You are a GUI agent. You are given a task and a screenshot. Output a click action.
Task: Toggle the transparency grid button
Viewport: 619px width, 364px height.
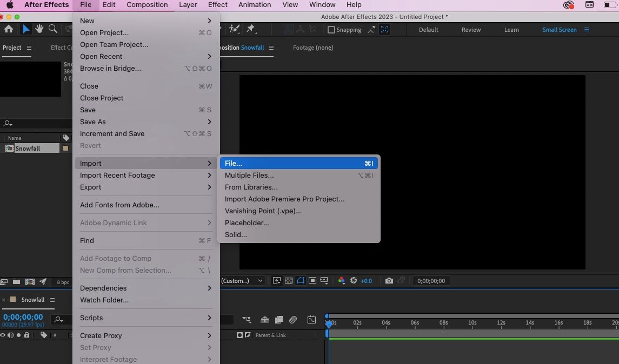pyautogui.click(x=289, y=281)
